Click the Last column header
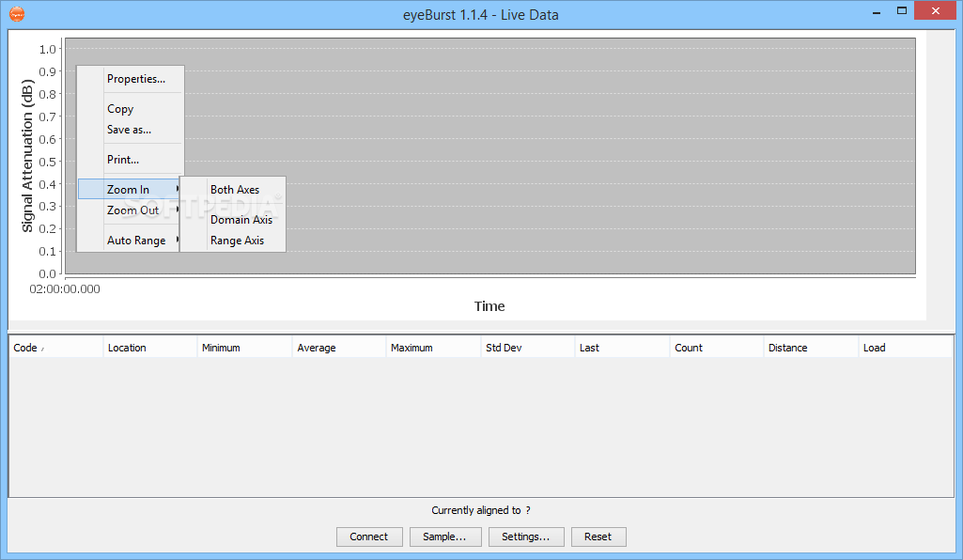The image size is (963, 560). [622, 348]
